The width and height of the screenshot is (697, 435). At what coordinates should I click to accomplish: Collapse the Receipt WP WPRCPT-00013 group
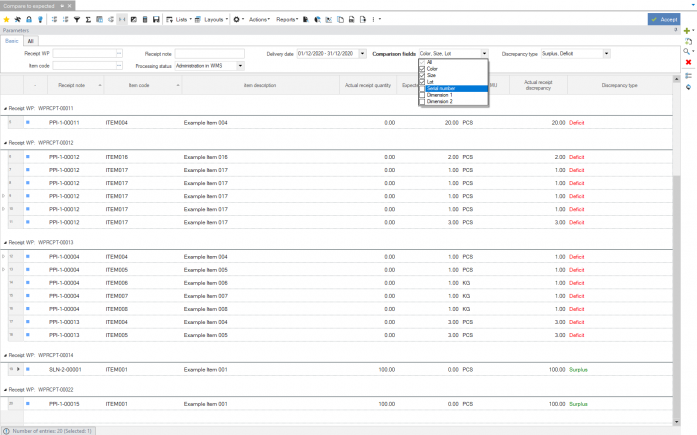[x=5, y=243]
